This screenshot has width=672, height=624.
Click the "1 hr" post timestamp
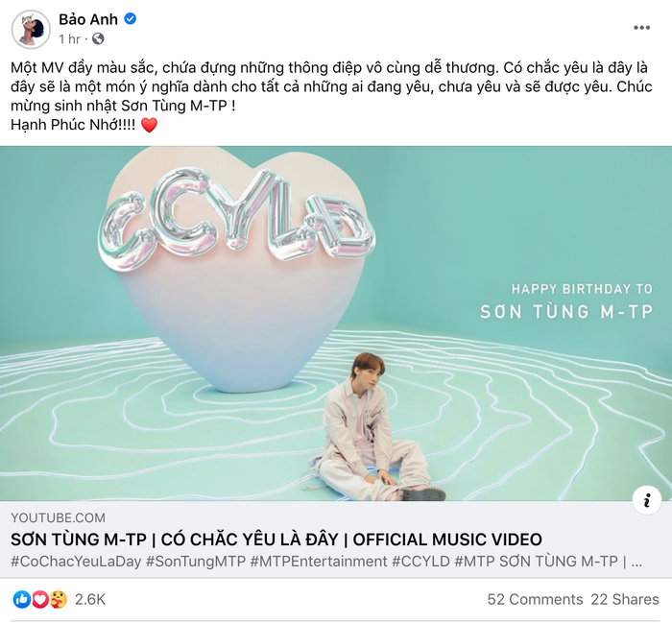tap(69, 39)
